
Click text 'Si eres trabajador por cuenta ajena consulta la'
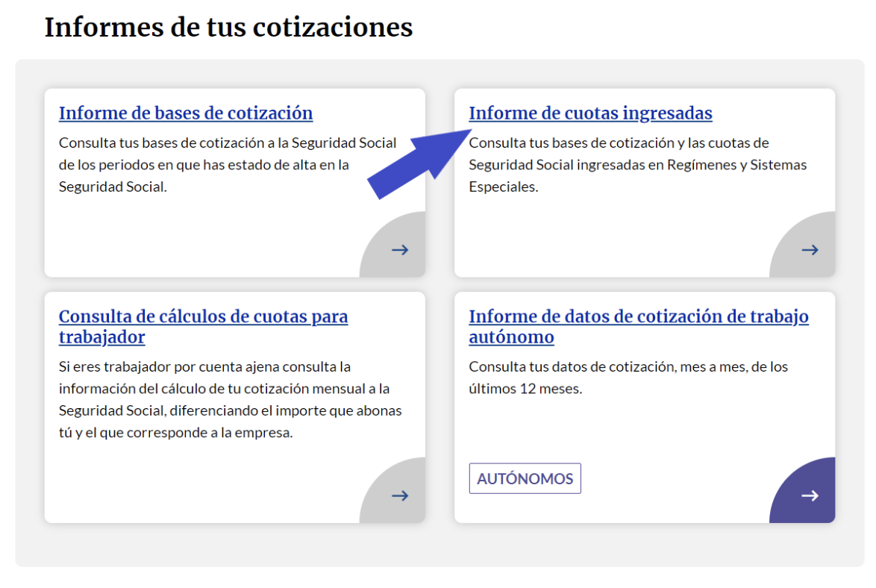204,366
